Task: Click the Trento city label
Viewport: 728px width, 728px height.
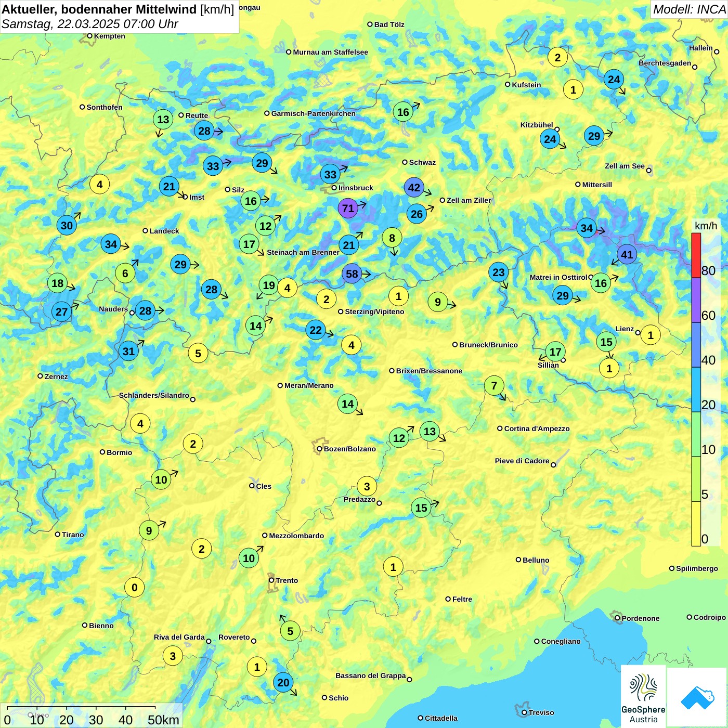Action: pos(287,580)
